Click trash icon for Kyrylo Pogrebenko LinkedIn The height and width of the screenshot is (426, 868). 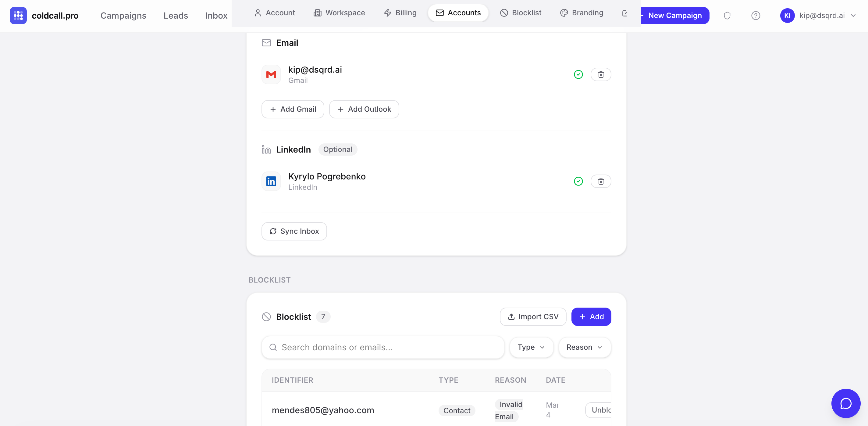(x=600, y=182)
